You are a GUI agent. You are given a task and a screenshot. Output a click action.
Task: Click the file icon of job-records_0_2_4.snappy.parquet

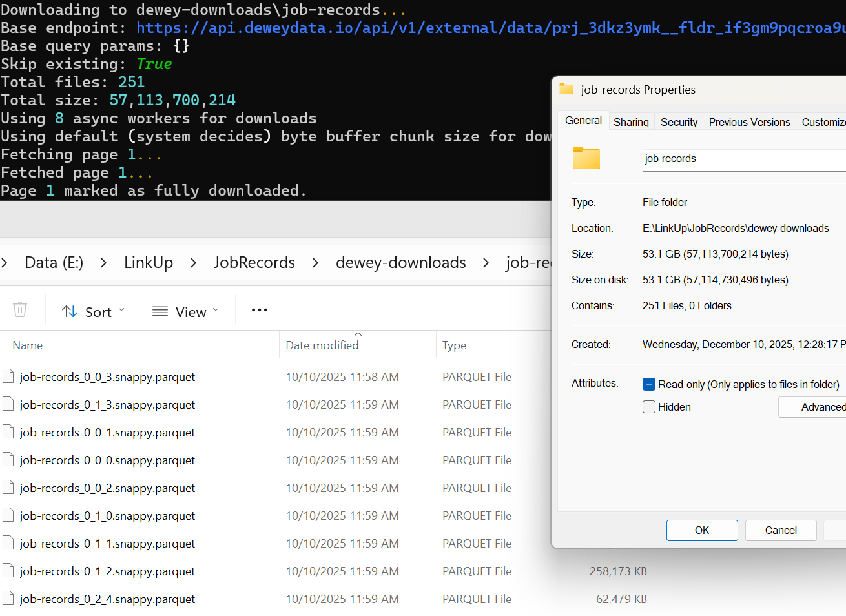8,599
